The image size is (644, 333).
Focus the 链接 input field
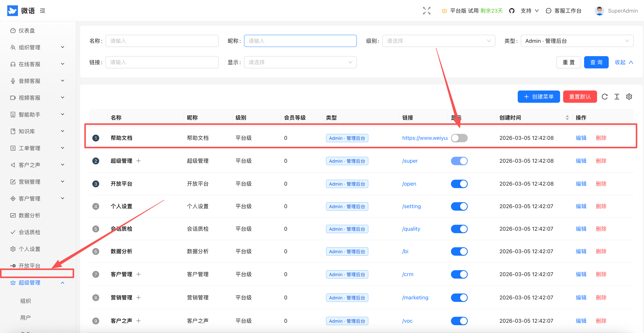[162, 62]
